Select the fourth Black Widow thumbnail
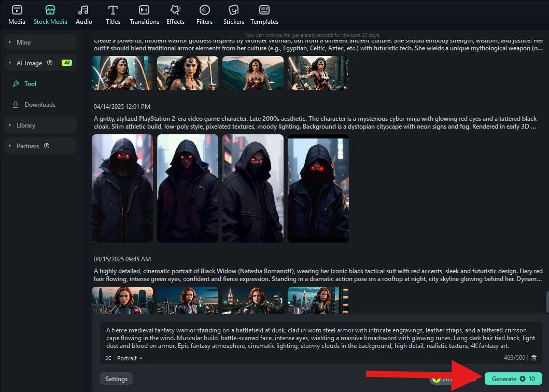This screenshot has width=549, height=392. [318, 300]
